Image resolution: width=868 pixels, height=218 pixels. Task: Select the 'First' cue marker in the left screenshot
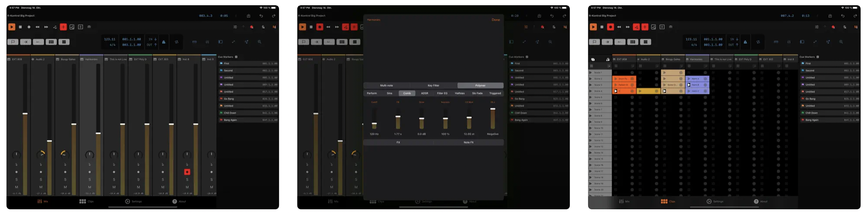point(248,64)
